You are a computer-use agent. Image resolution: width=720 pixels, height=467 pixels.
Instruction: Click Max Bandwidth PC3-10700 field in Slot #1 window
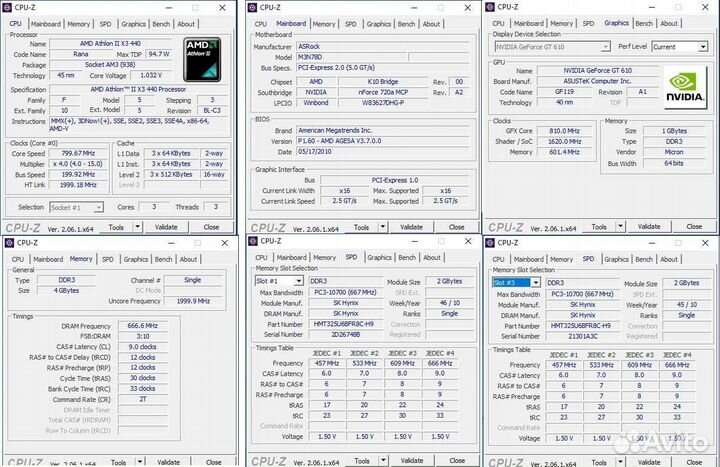point(346,293)
